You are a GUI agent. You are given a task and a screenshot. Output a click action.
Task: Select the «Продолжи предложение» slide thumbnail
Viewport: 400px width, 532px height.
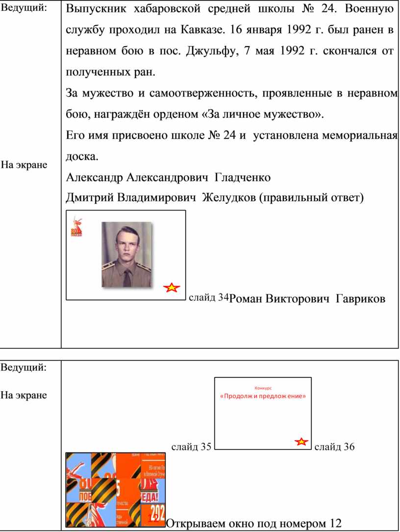263,413
